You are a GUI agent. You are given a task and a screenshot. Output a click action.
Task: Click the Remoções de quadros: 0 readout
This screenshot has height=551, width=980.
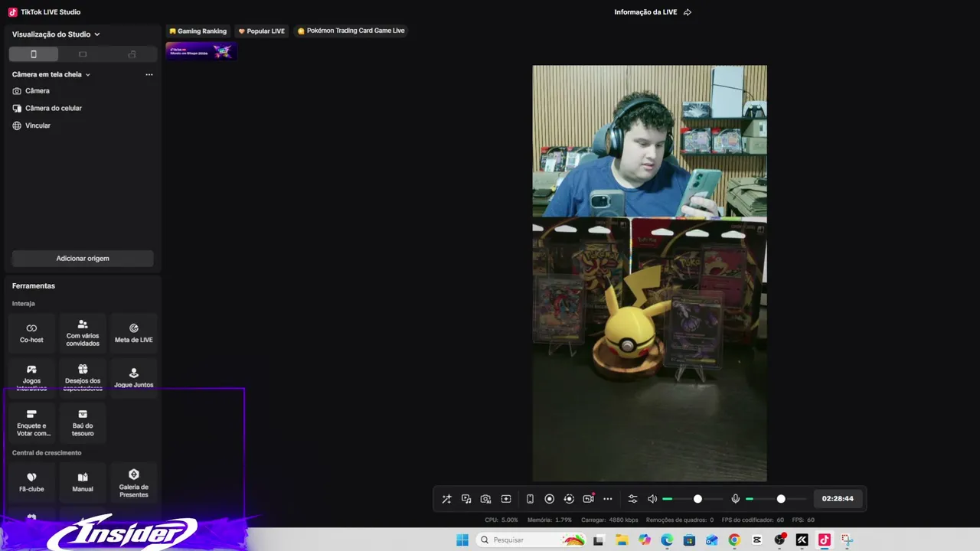[680, 520]
